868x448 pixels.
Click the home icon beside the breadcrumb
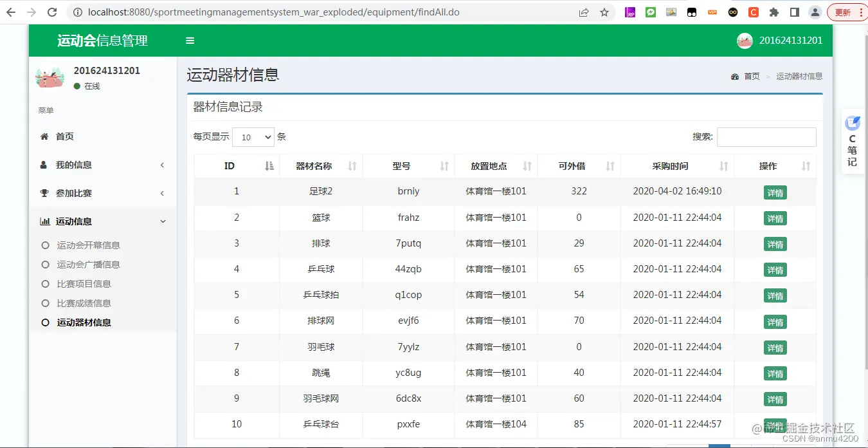(x=734, y=76)
